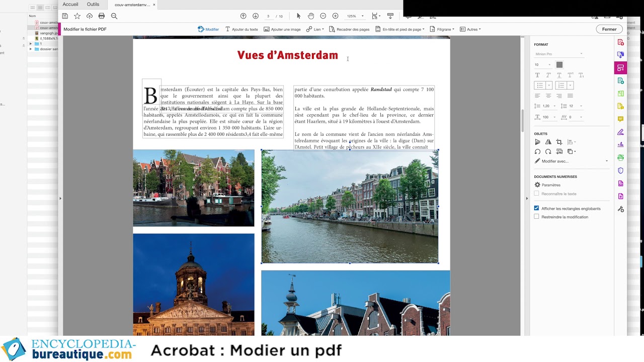The width and height of the screenshot is (644, 362).
Task: Open the 125% zoom level dropdown
Action: pos(355,16)
